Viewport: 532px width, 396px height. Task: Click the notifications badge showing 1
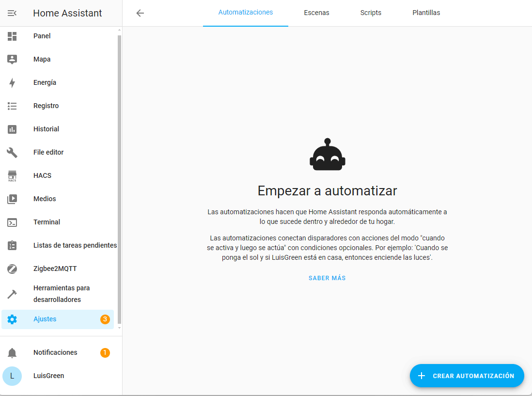tap(105, 353)
